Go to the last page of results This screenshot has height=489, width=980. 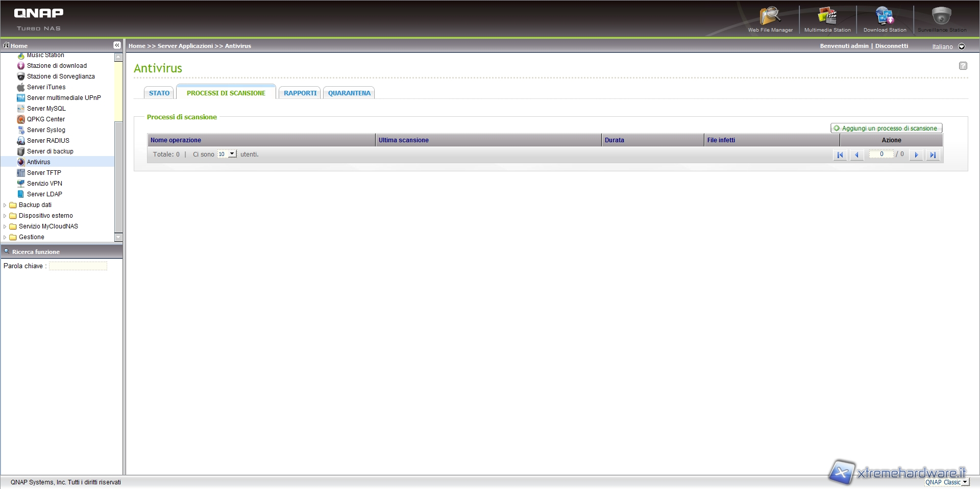[x=933, y=155]
